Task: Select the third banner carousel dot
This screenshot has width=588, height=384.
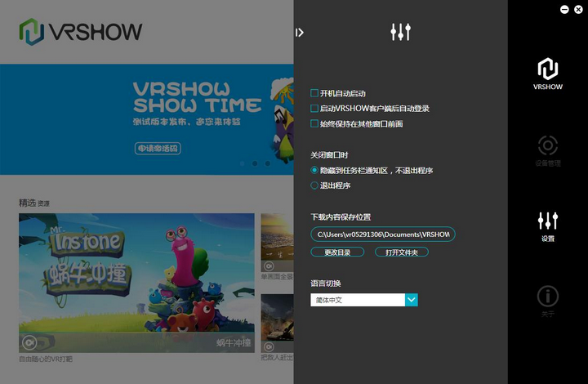Action: (x=267, y=163)
